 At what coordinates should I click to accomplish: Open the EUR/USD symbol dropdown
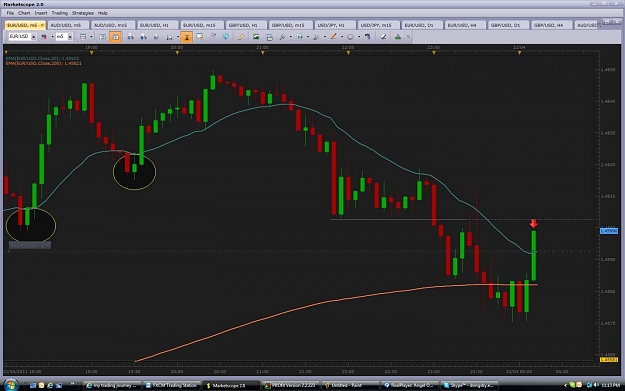33,37
